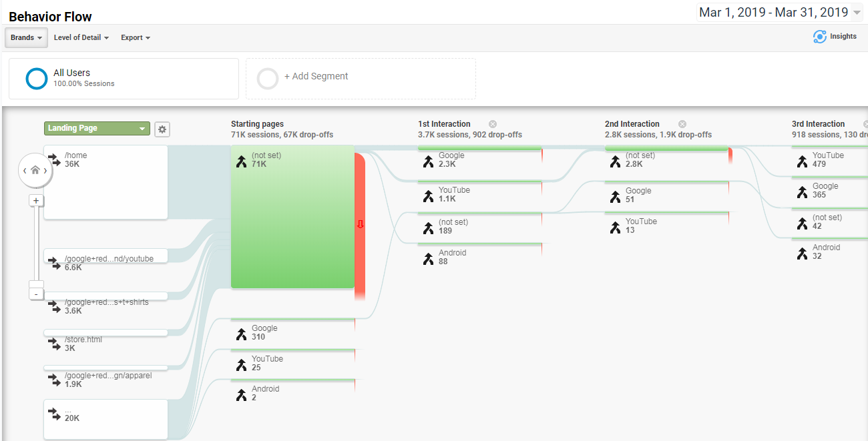Open the Insights panel icon
868x441 pixels.
820,37
